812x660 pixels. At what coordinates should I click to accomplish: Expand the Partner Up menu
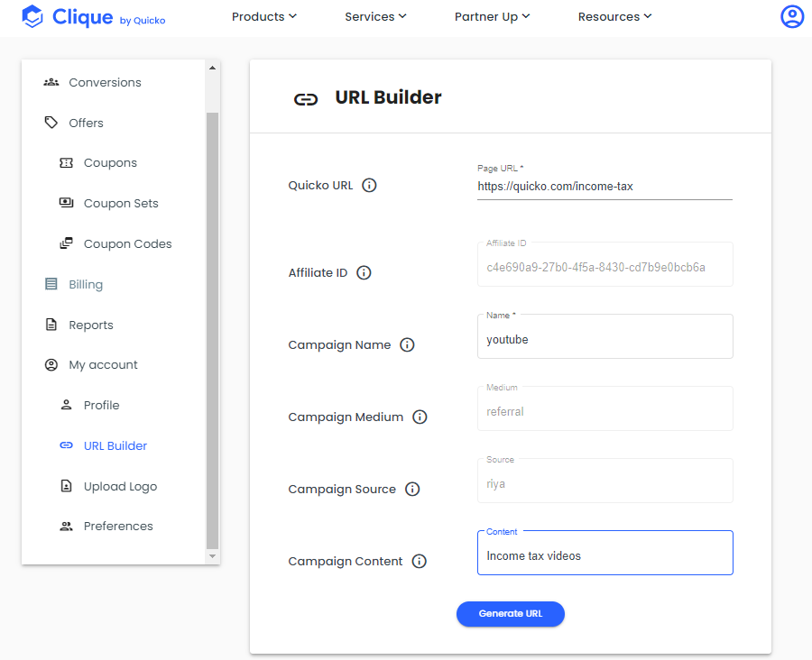[492, 16]
